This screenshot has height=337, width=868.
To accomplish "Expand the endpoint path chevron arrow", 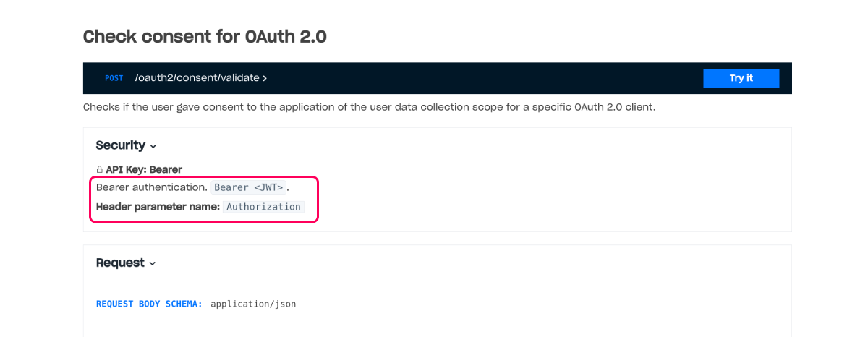I will pos(265,78).
